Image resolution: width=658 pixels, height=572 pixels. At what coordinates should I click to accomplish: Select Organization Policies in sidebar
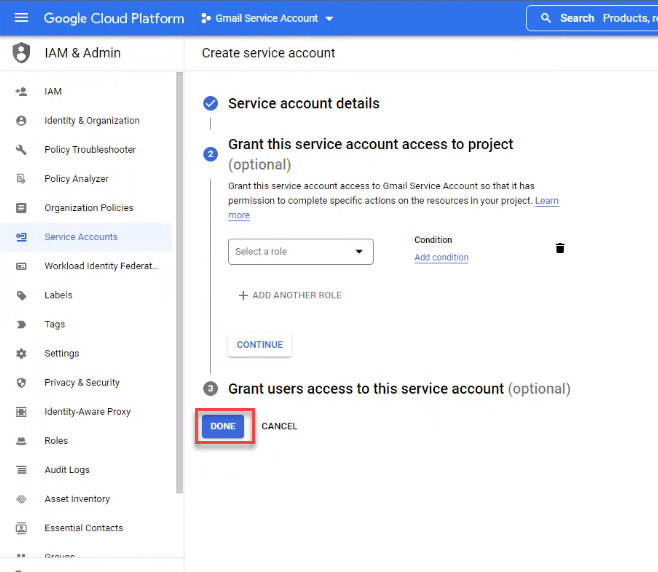pos(88,208)
